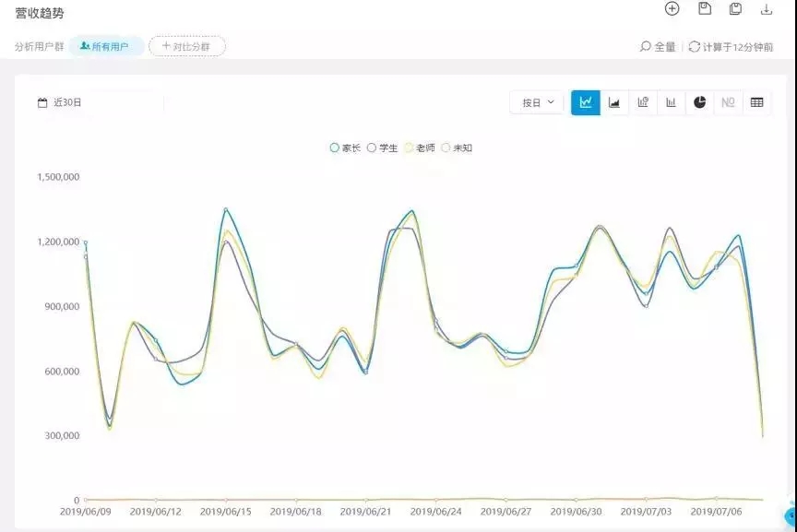
Task: Click the circled plus add icon
Action: click(x=672, y=8)
